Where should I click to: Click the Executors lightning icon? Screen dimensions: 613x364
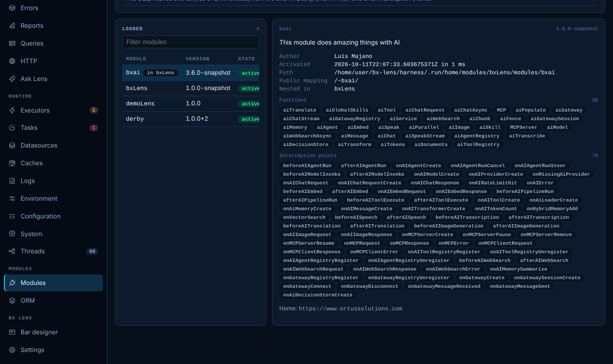[x=12, y=110]
